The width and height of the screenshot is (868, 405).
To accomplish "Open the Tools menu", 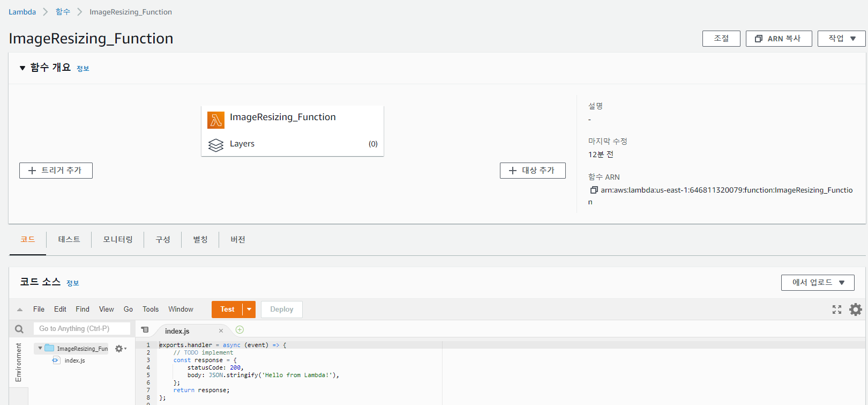I will tap(151, 310).
